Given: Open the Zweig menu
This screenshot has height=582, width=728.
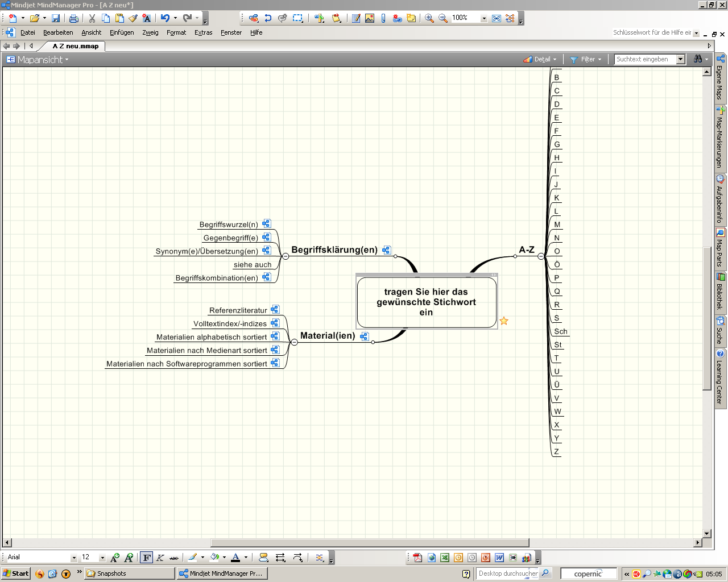Looking at the screenshot, I should pyautogui.click(x=150, y=32).
